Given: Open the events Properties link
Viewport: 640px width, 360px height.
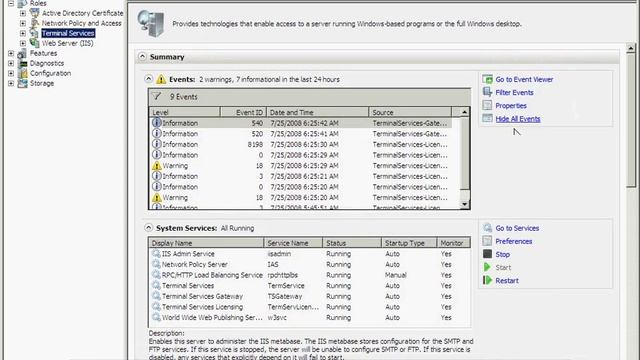Looking at the screenshot, I should tap(511, 106).
